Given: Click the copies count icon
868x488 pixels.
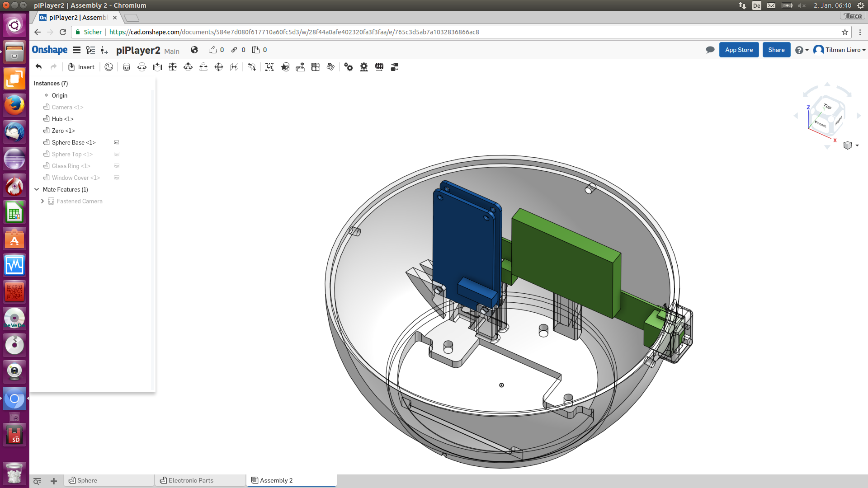Looking at the screenshot, I should (x=256, y=50).
